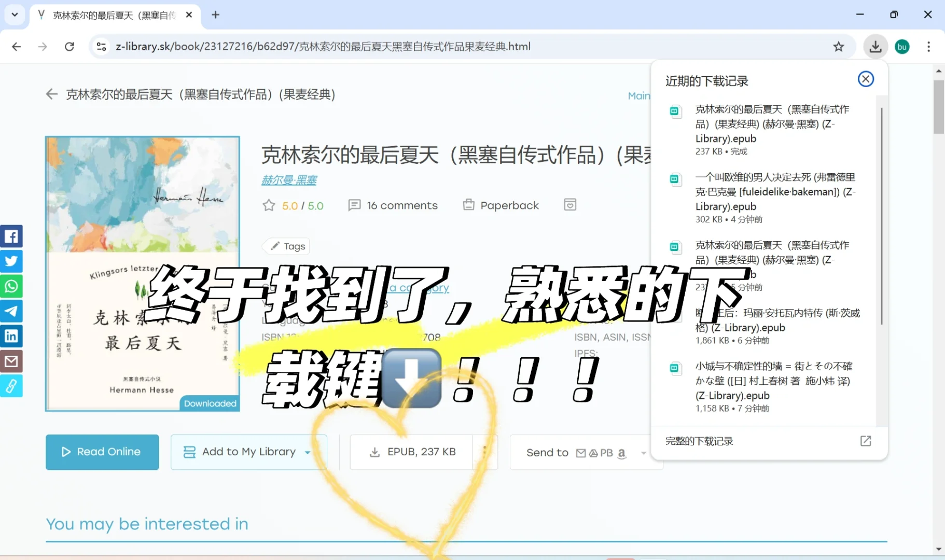Screen dimensions: 945x560
Task: Open more download format options
Action: coord(485,452)
